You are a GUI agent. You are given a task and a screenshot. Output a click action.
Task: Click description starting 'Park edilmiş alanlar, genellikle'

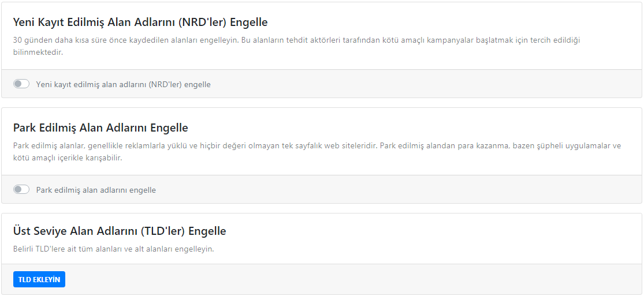231,146
